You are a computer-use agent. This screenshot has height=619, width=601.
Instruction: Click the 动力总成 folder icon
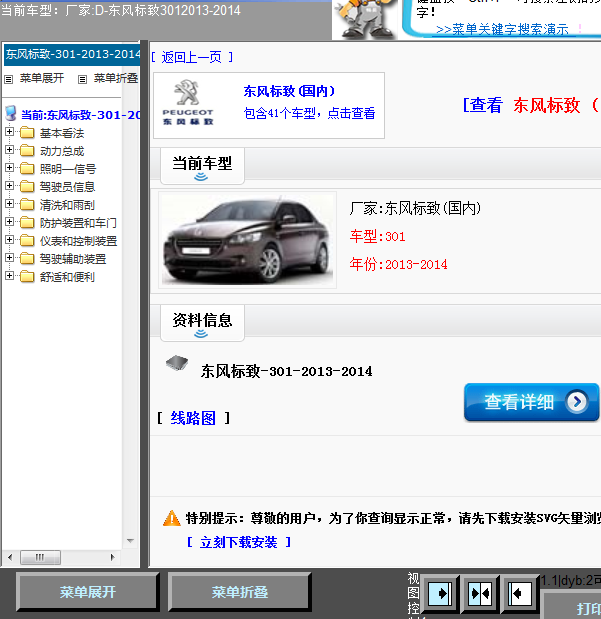pyautogui.click(x=27, y=150)
